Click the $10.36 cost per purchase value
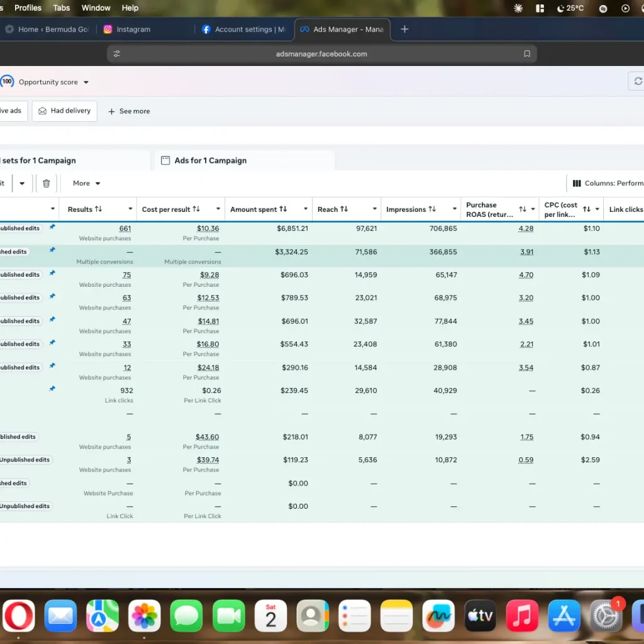 (208, 228)
